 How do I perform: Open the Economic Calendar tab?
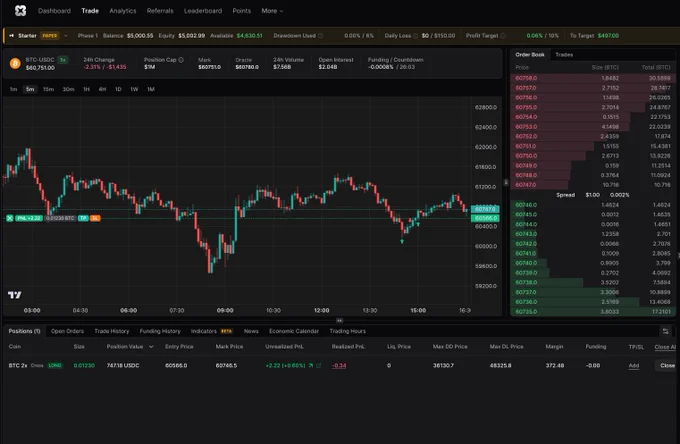(294, 331)
